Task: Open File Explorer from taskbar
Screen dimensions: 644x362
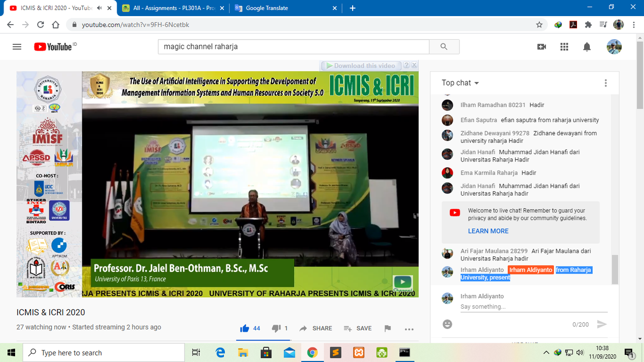Action: pos(244,352)
